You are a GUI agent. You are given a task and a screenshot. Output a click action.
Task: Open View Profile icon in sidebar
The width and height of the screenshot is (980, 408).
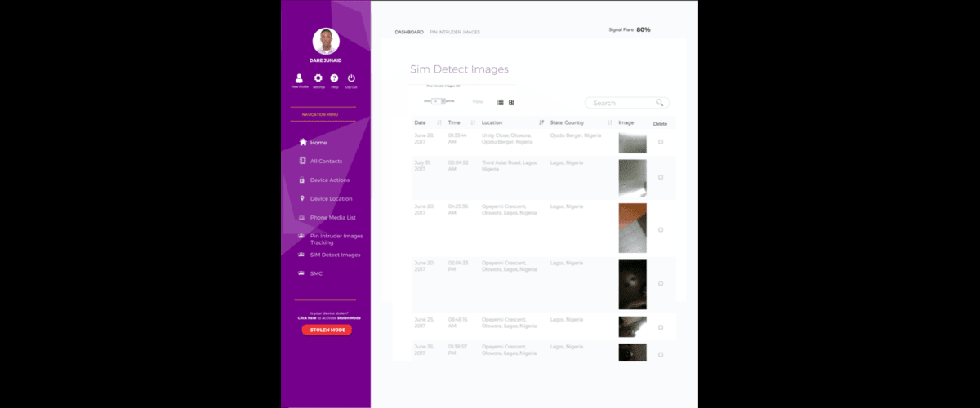tap(300, 78)
